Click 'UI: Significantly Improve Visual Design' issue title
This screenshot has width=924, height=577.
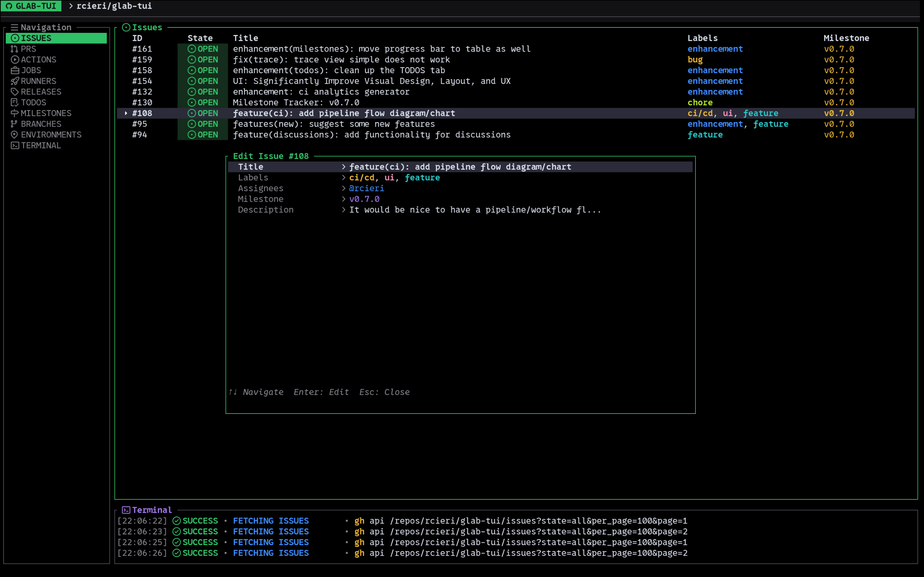click(x=372, y=81)
